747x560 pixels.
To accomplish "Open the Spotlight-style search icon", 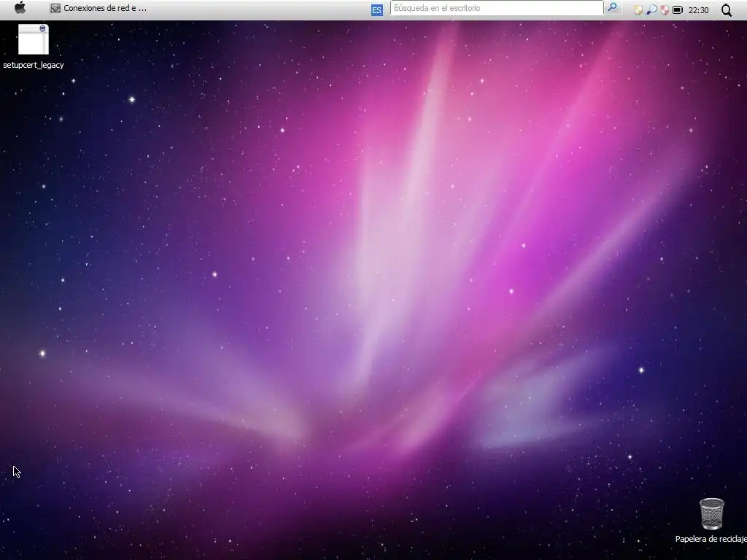I will [727, 10].
